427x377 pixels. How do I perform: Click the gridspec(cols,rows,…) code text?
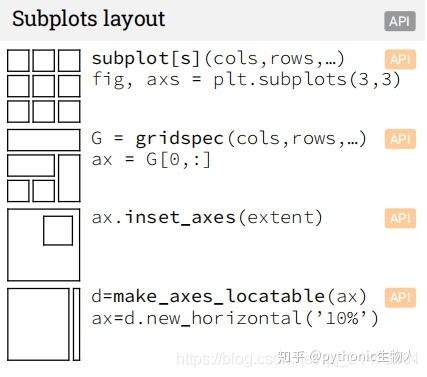251,139
